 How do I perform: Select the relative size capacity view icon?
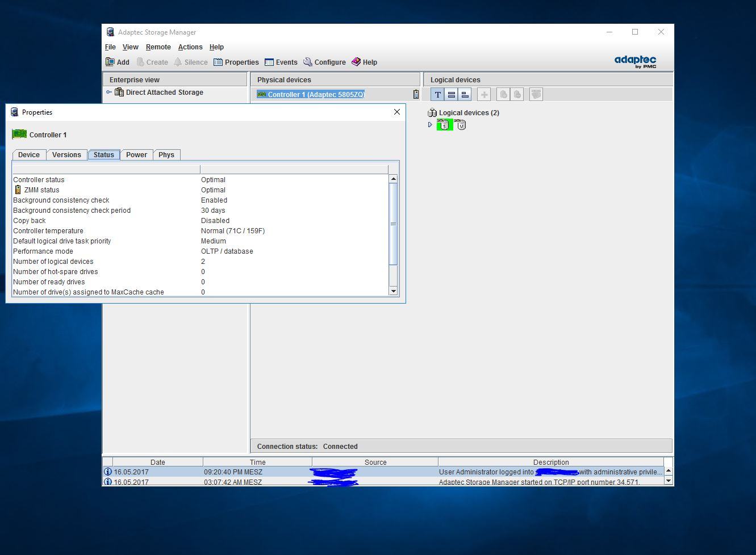[465, 94]
